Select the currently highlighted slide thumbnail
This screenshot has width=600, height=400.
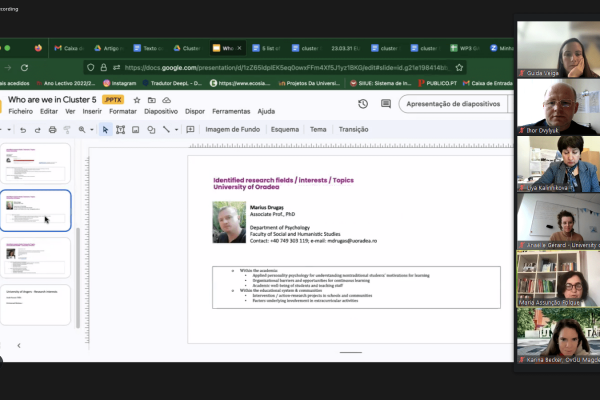coord(36,211)
